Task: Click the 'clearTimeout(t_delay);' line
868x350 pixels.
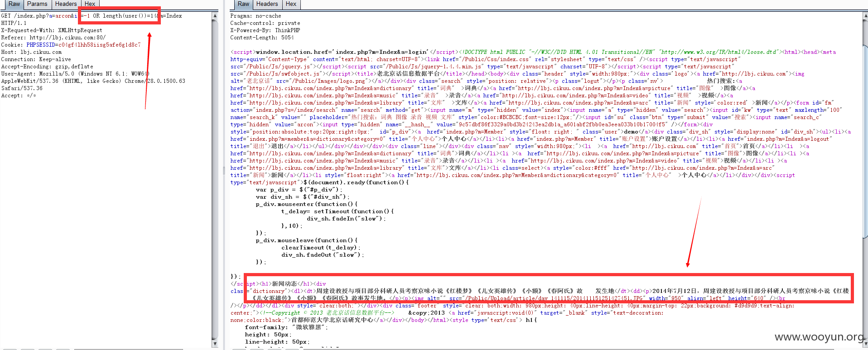Action: pyautogui.click(x=321, y=248)
